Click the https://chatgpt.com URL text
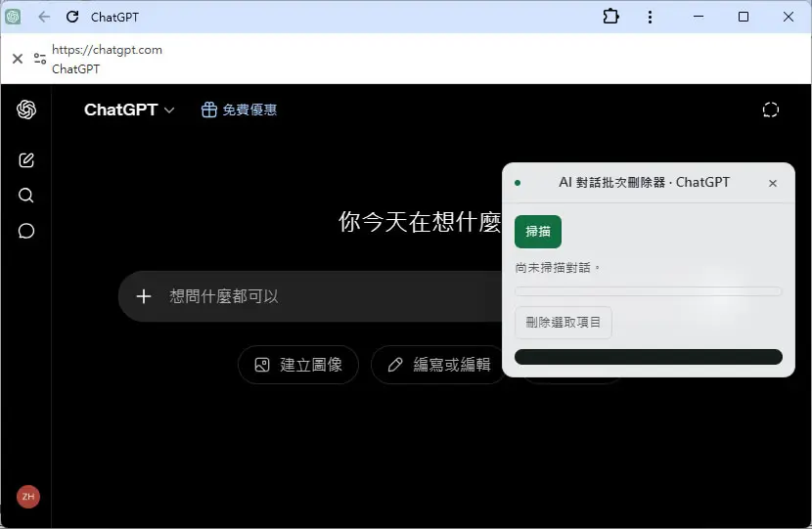This screenshot has width=812, height=529. click(108, 50)
